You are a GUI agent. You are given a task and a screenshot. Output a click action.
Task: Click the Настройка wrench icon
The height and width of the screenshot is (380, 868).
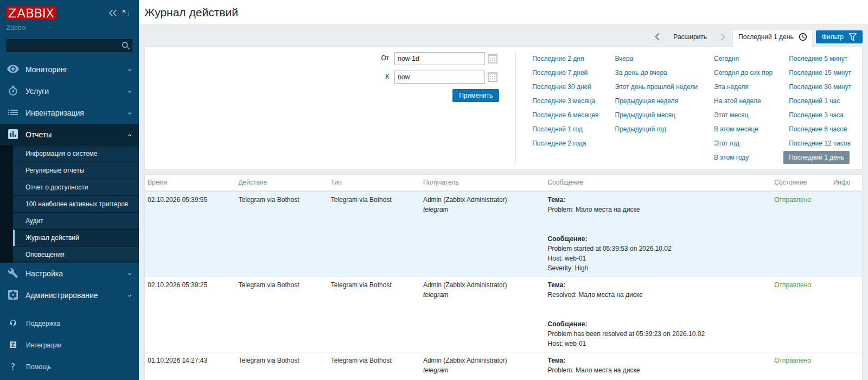[x=13, y=274]
